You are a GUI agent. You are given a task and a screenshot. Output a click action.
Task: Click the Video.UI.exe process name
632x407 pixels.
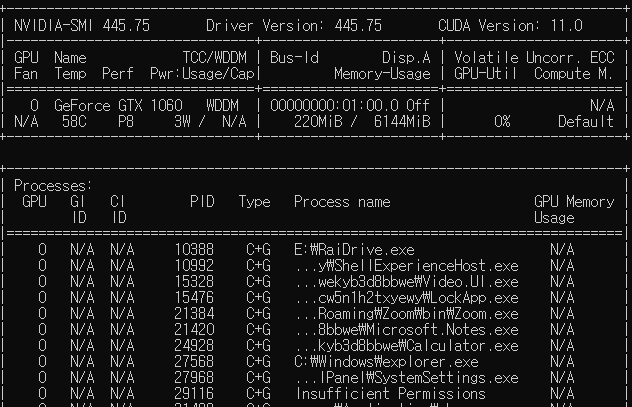(407, 282)
